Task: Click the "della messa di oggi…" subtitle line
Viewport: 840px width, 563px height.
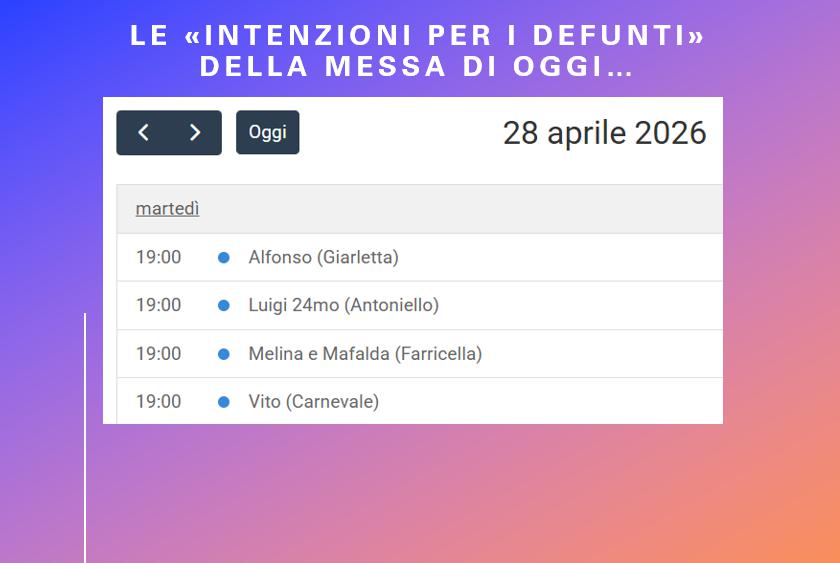Action: [417, 67]
